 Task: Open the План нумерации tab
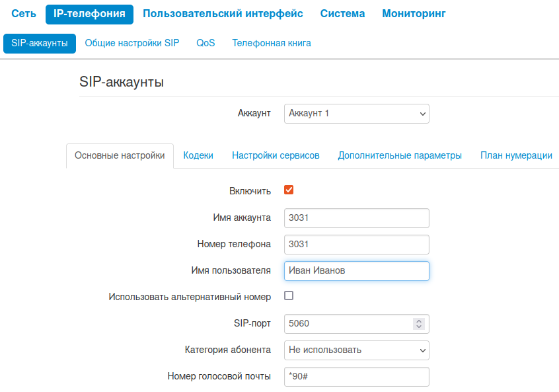516,156
